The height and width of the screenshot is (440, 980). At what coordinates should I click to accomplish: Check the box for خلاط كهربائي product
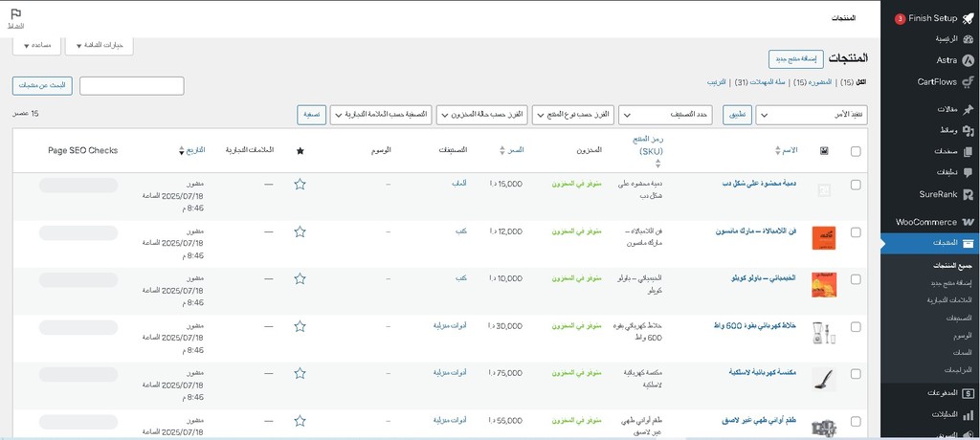click(x=856, y=327)
